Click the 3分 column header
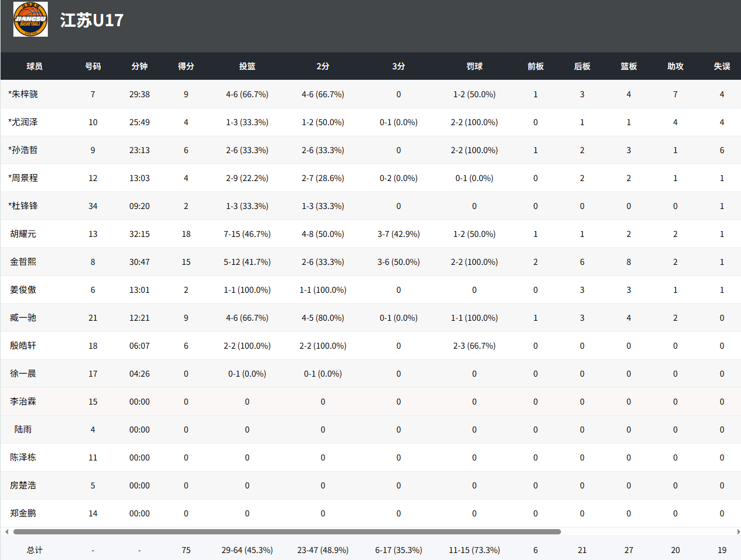 click(x=398, y=66)
